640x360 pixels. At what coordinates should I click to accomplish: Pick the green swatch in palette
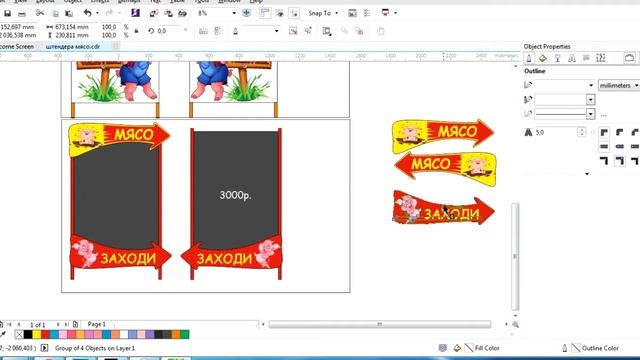pos(185,335)
